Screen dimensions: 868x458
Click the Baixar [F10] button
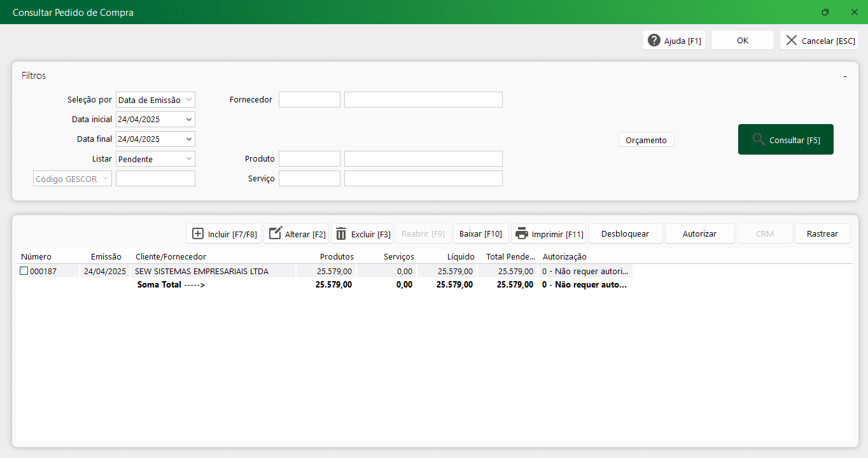click(x=480, y=234)
